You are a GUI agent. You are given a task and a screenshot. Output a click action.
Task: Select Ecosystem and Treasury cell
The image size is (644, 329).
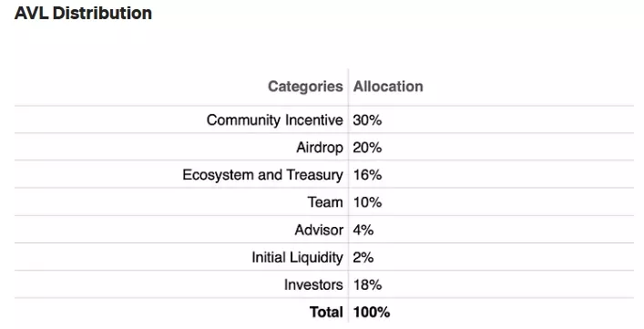point(262,175)
